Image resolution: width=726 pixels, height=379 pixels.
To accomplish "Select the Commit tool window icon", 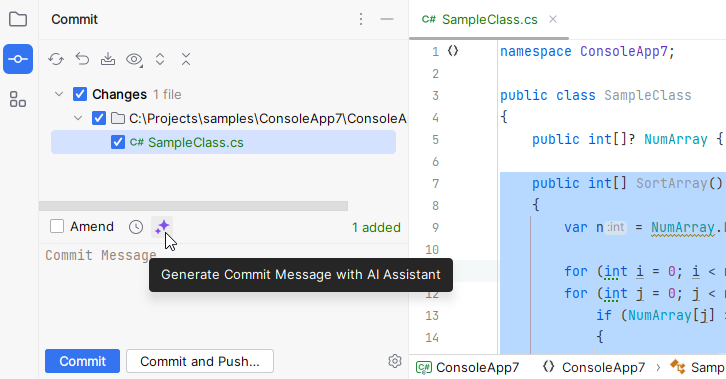I will click(18, 59).
